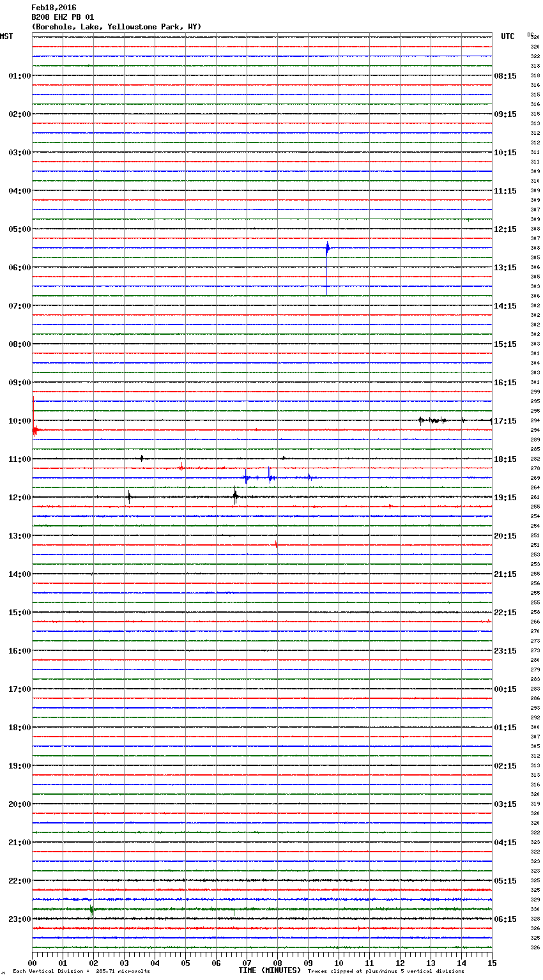Click the 08:00 MST time label
This screenshot has width=543, height=980.
[x=20, y=344]
